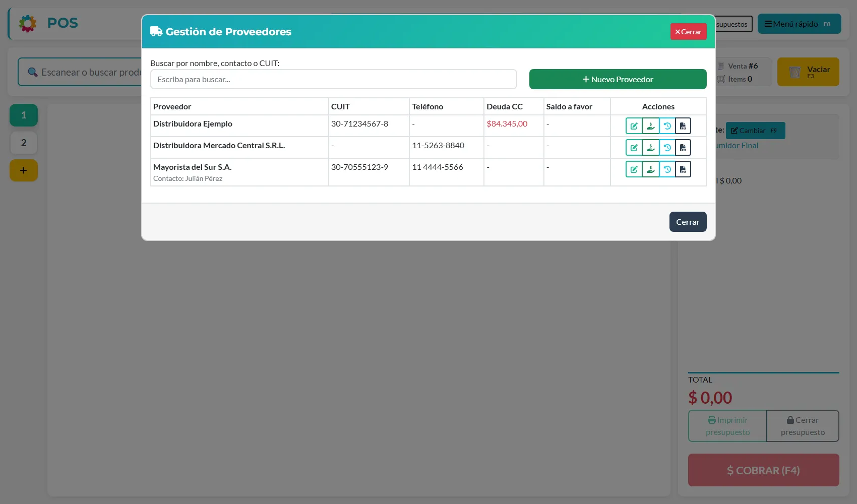Edit the Distribuidora Ejemplo supplier
The height and width of the screenshot is (504, 857).
pos(634,126)
